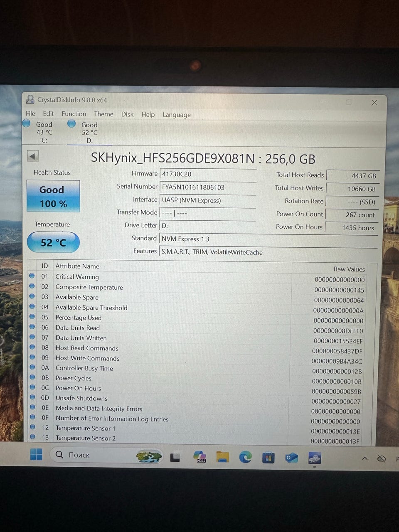The height and width of the screenshot is (532, 399).
Task: Open Microsoft 365 Copilot from taskbar
Action: point(200,457)
